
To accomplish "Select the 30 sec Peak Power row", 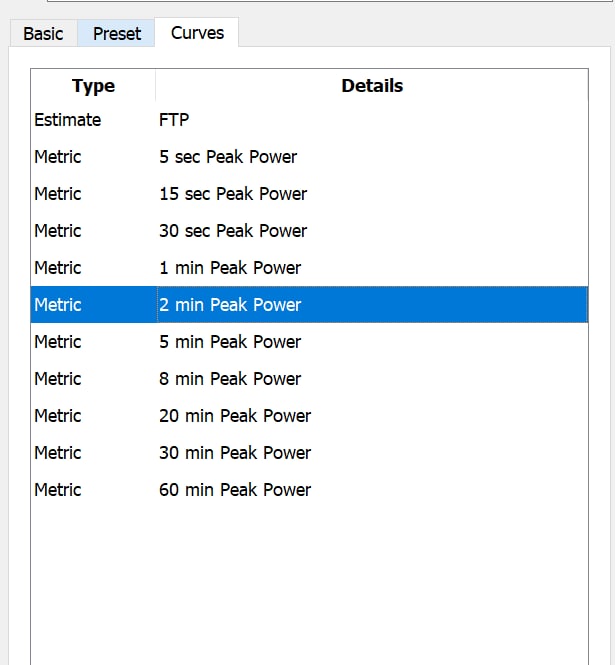I will coord(309,231).
